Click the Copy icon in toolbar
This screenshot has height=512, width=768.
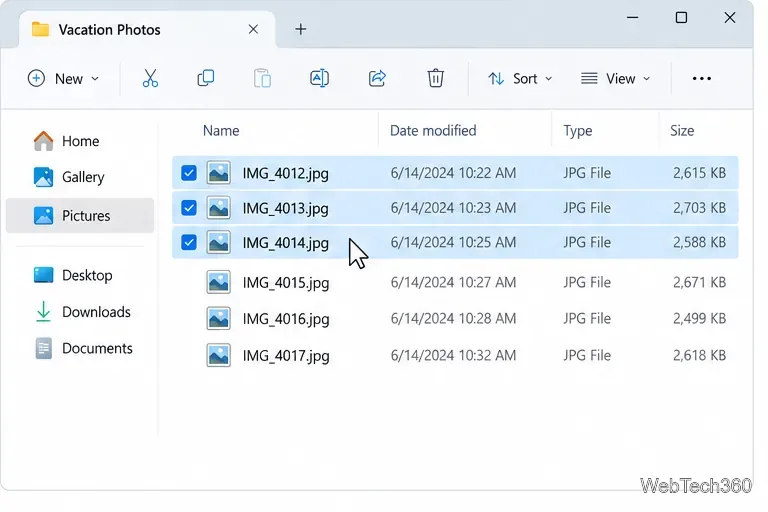tap(206, 78)
